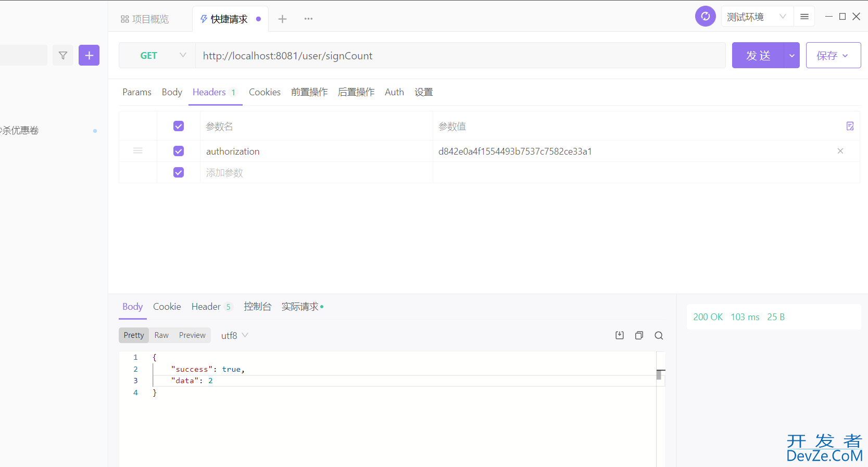Switch to the request Body tab
This screenshot has height=467, width=868.
pos(172,92)
